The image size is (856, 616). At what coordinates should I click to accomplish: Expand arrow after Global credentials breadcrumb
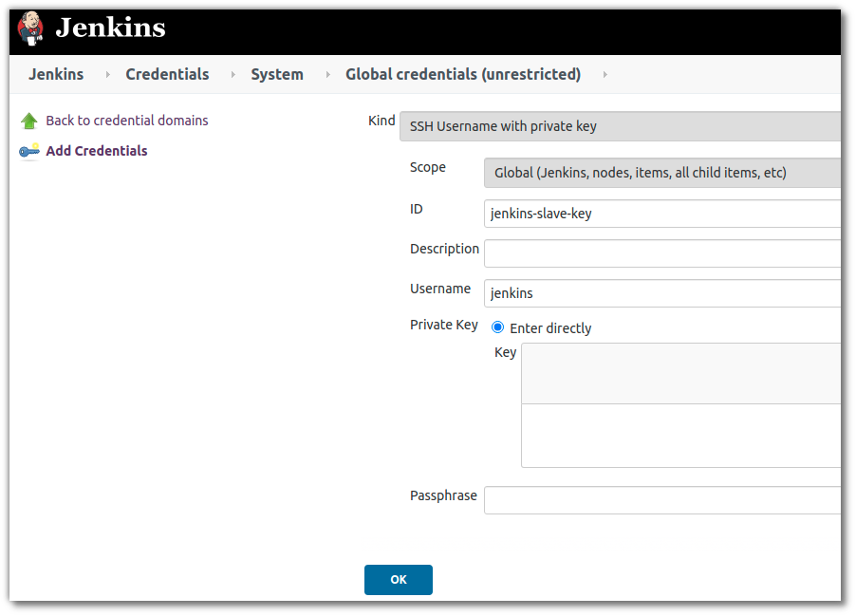pyautogui.click(x=605, y=74)
